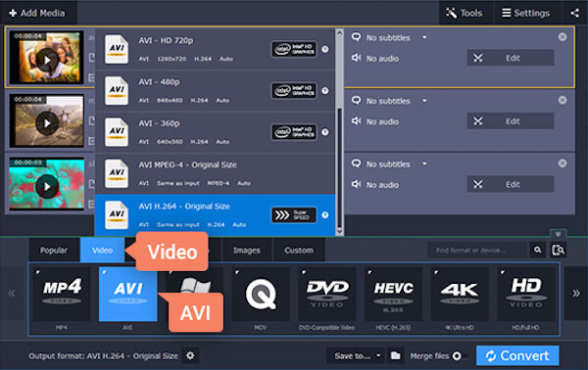
Task: Open the Save to dropdown
Action: [357, 355]
